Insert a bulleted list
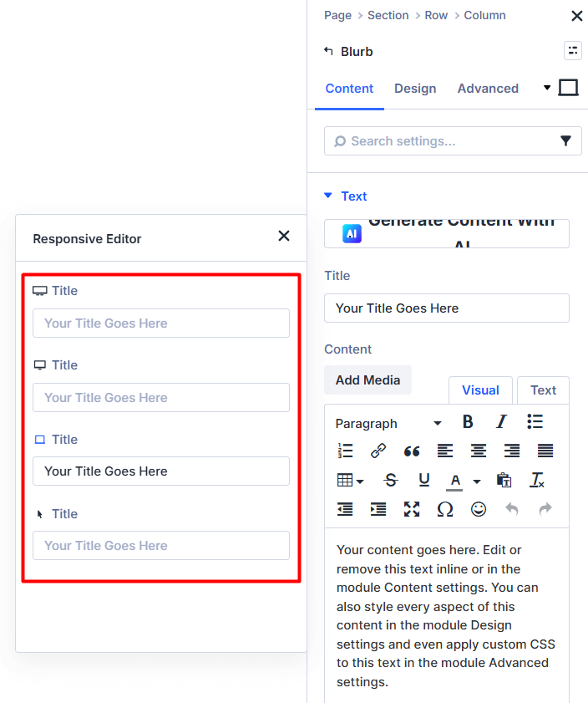 click(535, 422)
